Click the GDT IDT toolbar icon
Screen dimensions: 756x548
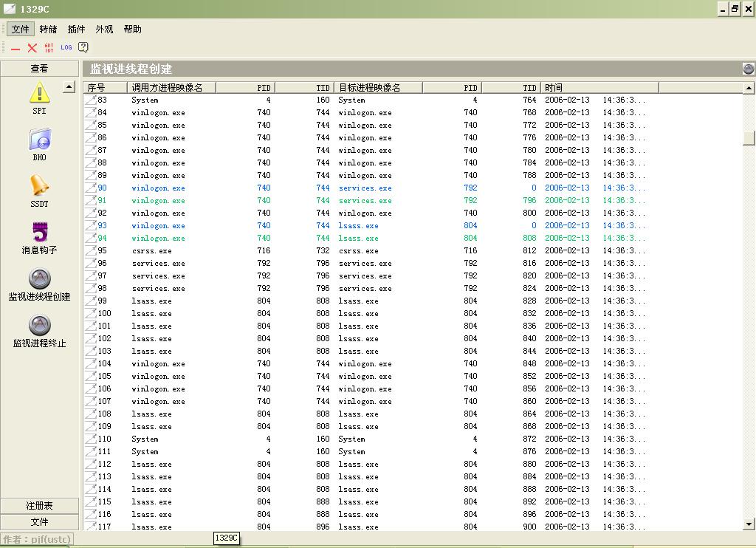(x=49, y=47)
